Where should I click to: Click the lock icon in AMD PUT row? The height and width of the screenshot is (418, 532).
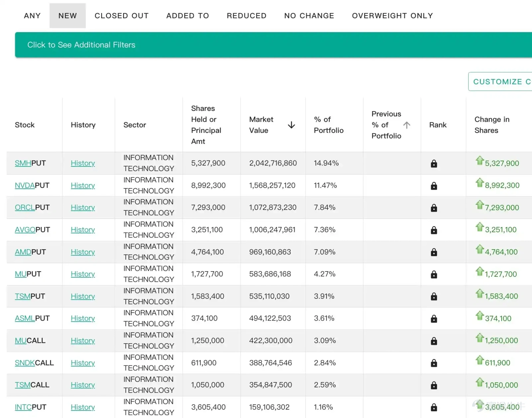(434, 252)
